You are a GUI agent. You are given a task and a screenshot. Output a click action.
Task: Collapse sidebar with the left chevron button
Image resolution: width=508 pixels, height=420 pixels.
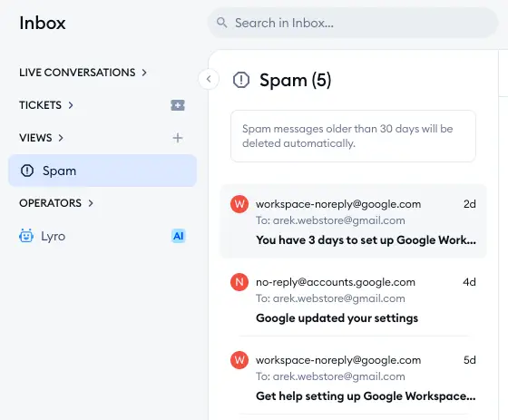point(209,79)
